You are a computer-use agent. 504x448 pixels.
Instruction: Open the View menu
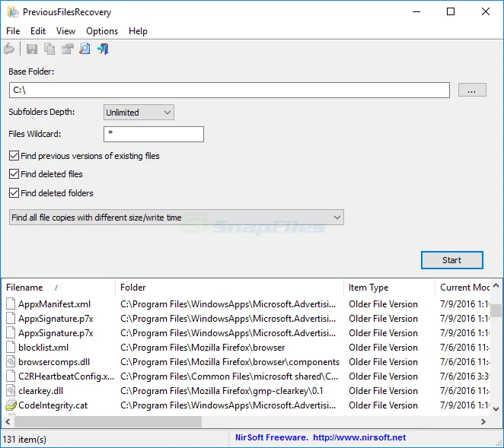[x=65, y=31]
